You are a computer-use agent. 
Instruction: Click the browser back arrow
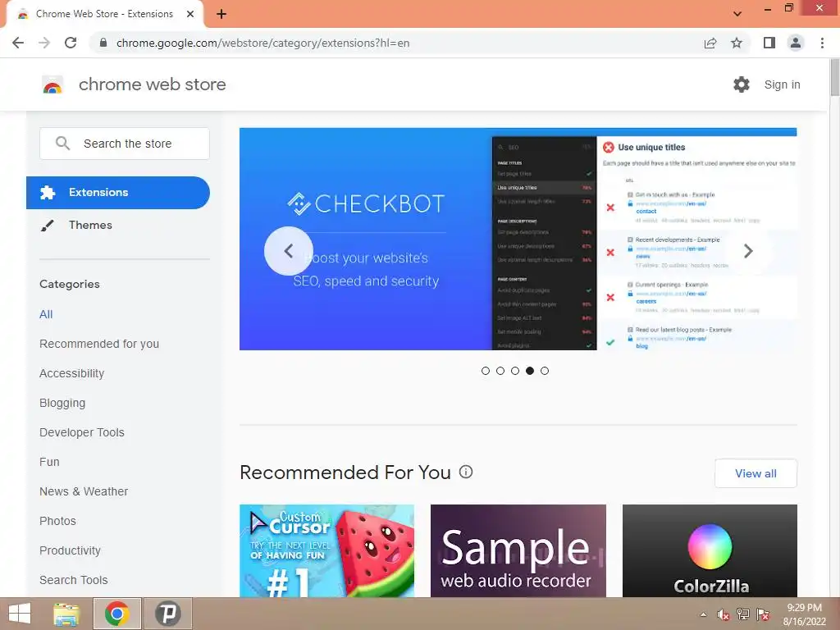(x=18, y=43)
